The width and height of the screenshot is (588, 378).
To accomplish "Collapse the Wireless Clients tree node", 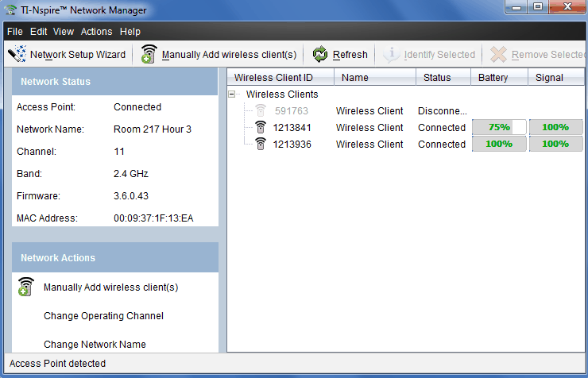I will 233,94.
